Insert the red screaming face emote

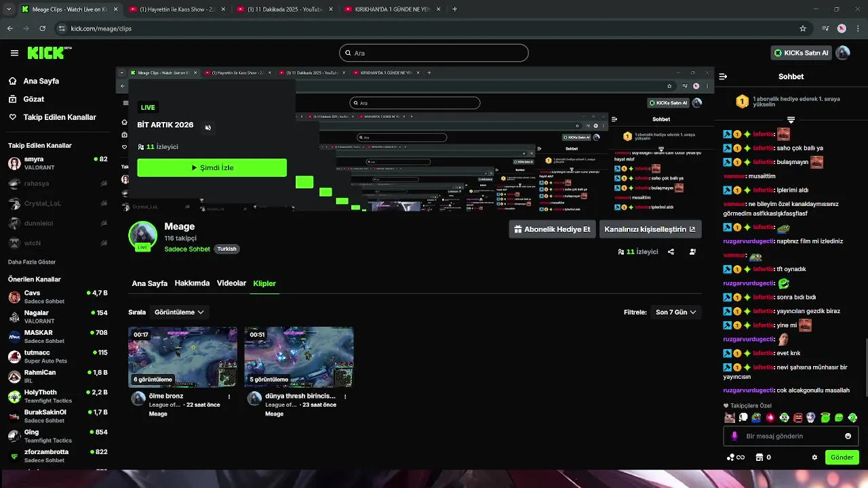(x=797, y=418)
